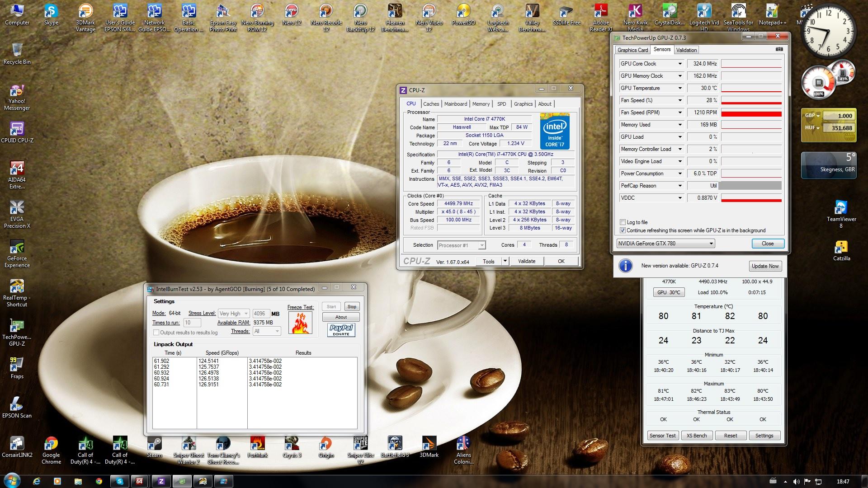868x488 pixels.
Task: Click the currency gadget GBP selector
Action: (x=812, y=116)
